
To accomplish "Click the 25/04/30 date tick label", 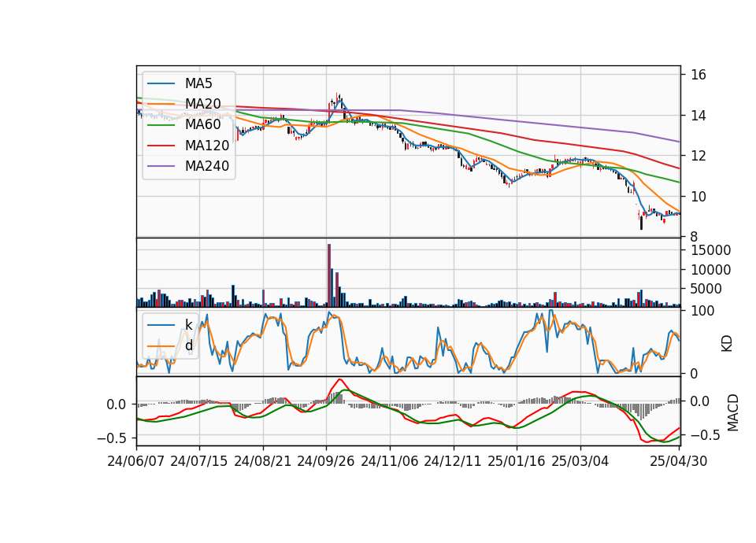I will 679,461.
